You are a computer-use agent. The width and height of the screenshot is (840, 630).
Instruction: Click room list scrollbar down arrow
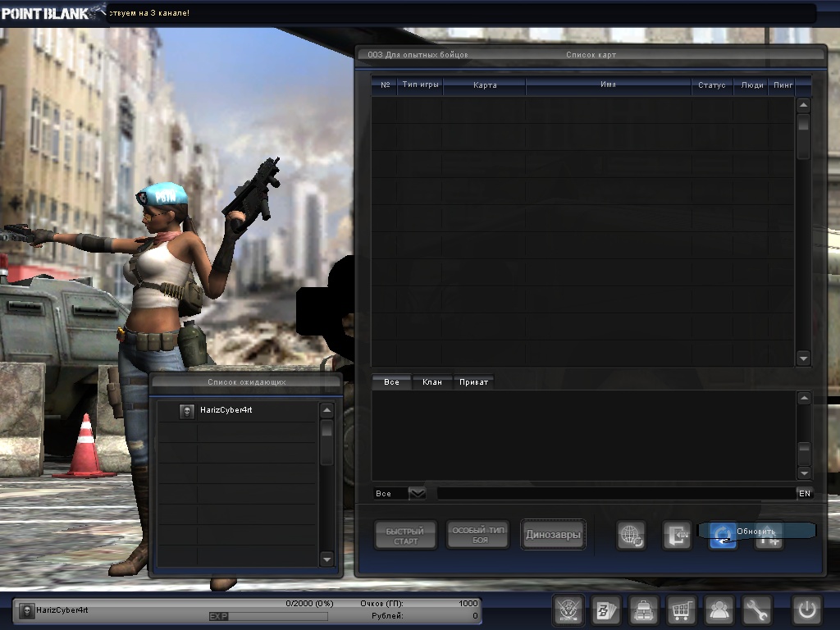coord(803,358)
